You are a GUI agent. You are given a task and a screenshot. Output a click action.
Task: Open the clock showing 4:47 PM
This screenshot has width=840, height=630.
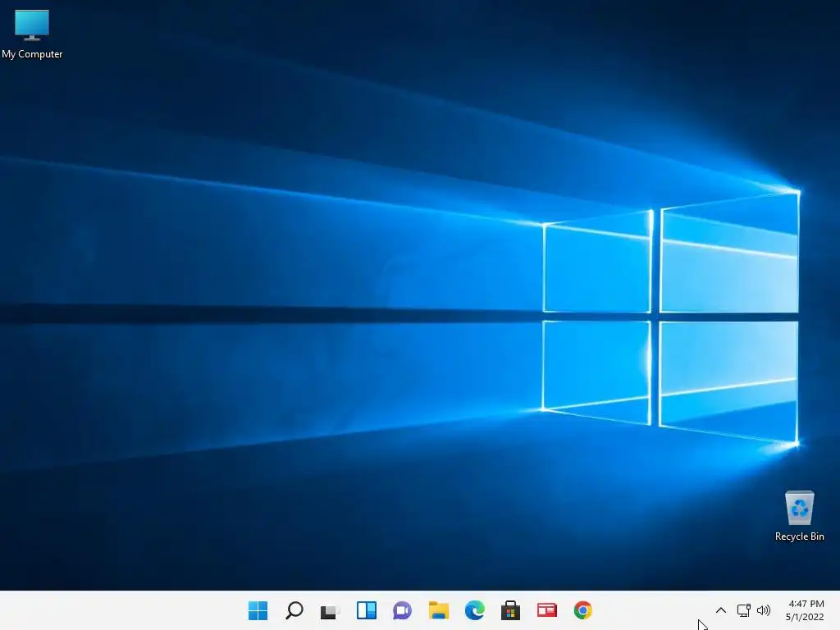pos(806,604)
